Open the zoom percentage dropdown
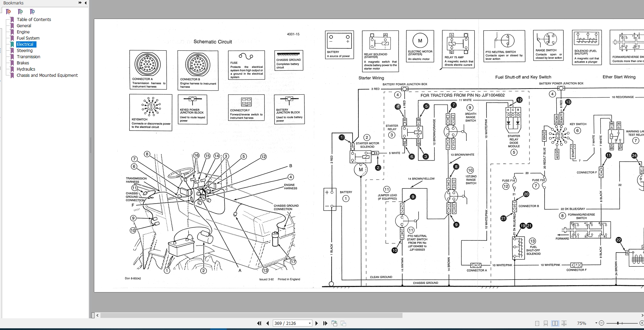This screenshot has width=644, height=330. (x=596, y=323)
